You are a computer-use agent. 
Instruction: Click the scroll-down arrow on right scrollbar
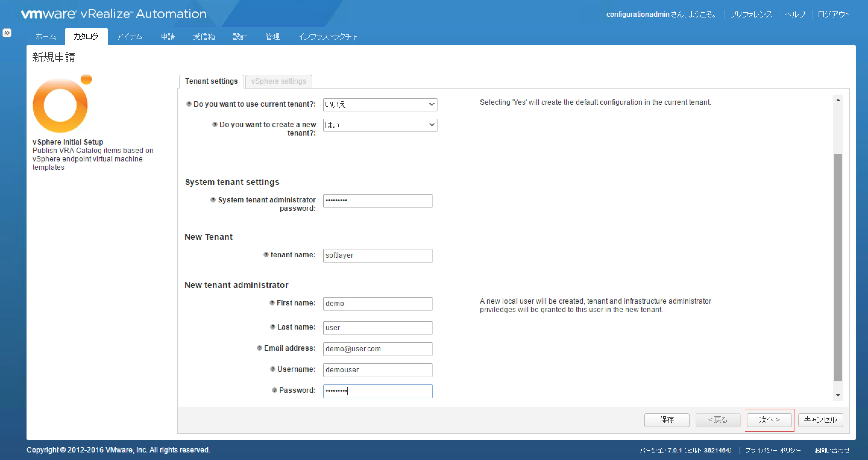click(838, 395)
